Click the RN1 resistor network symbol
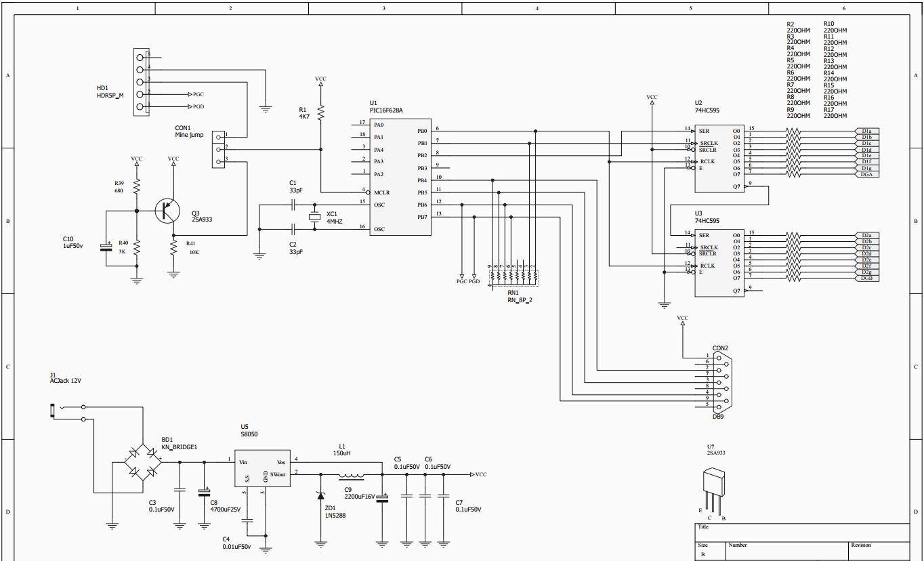Image resolution: width=924 pixels, height=561 pixels. click(514, 276)
